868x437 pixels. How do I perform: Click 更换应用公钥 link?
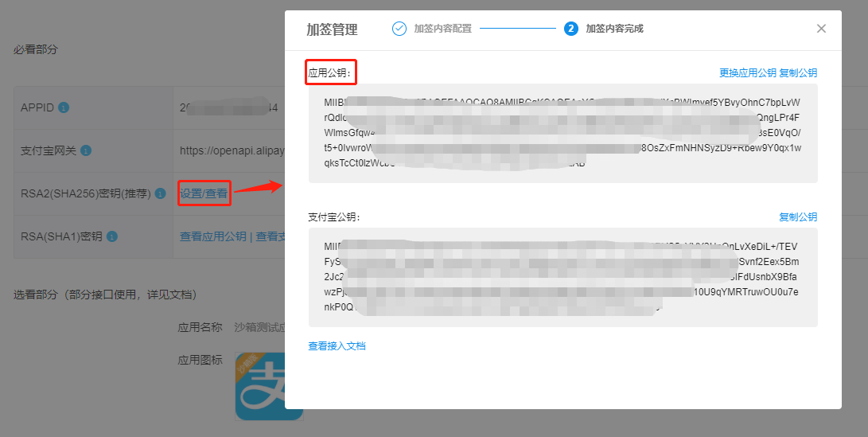[748, 72]
